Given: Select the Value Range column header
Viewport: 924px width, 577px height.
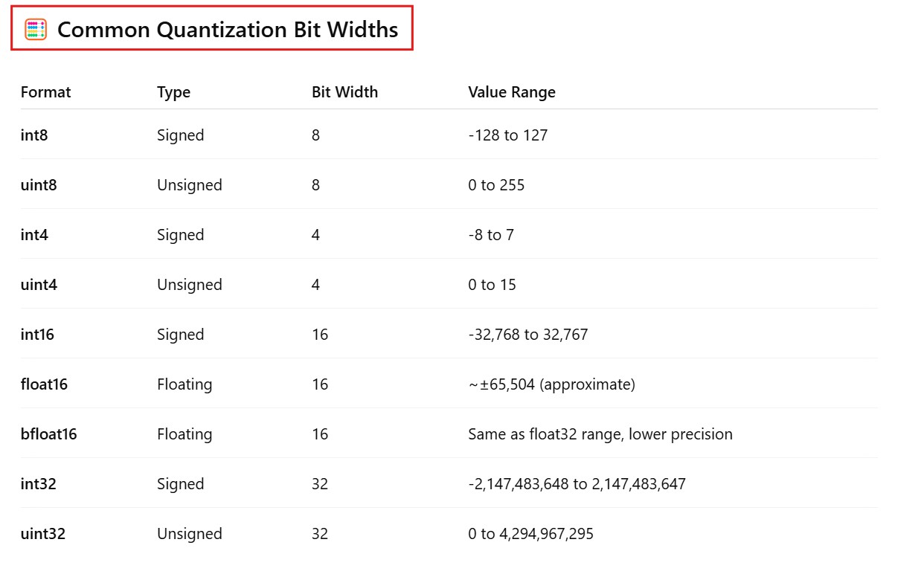Looking at the screenshot, I should coord(512,92).
